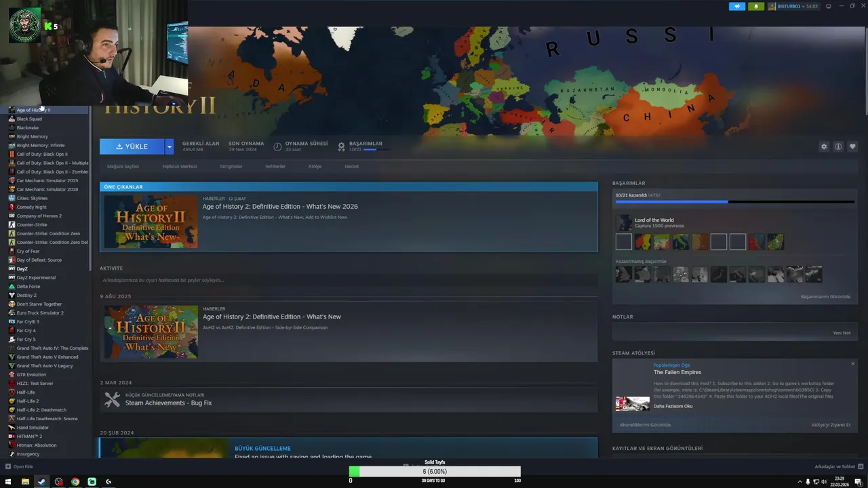Screen dimensions: 868x488
Task: Open the announcements megaphone icon
Action: pos(737,6)
